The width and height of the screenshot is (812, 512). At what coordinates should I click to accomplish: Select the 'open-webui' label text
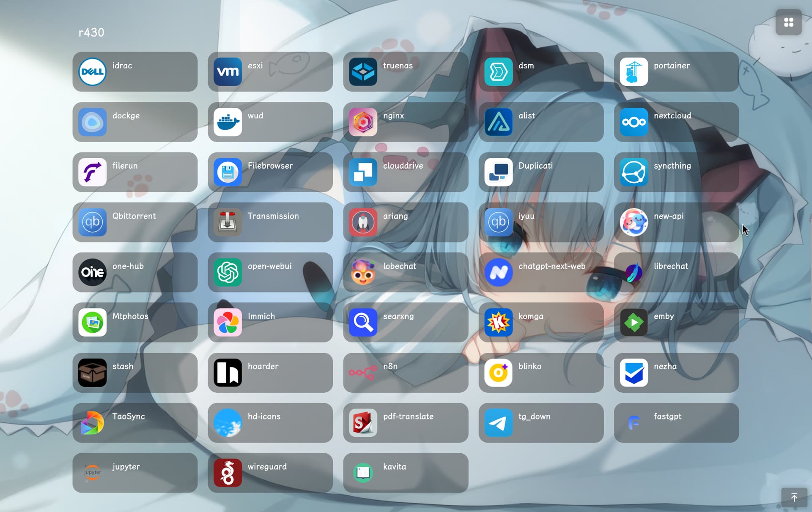(269, 266)
